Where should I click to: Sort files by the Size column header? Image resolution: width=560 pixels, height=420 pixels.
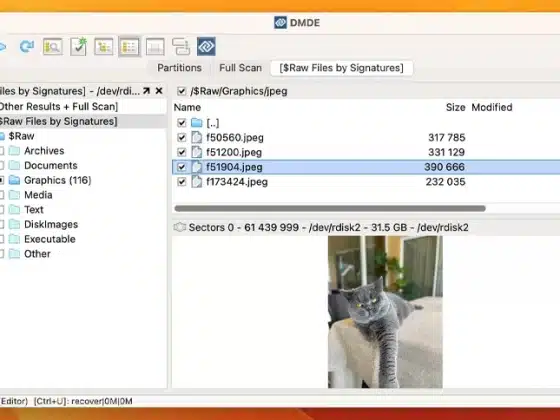[455, 107]
